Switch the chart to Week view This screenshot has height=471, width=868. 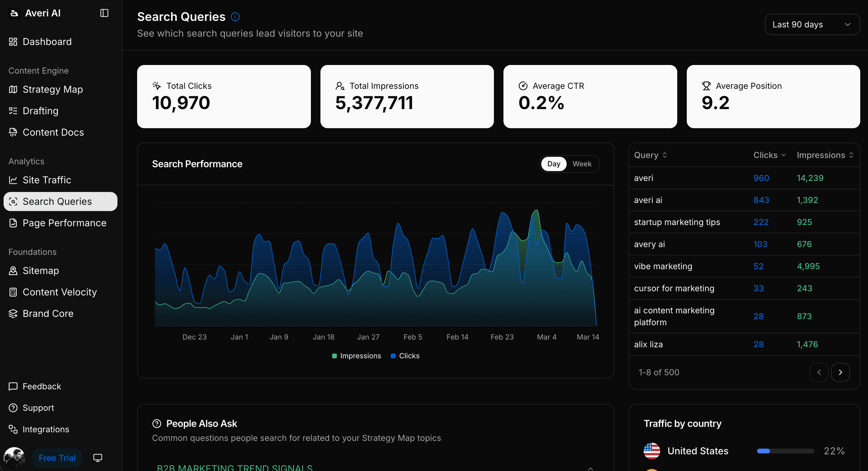582,164
